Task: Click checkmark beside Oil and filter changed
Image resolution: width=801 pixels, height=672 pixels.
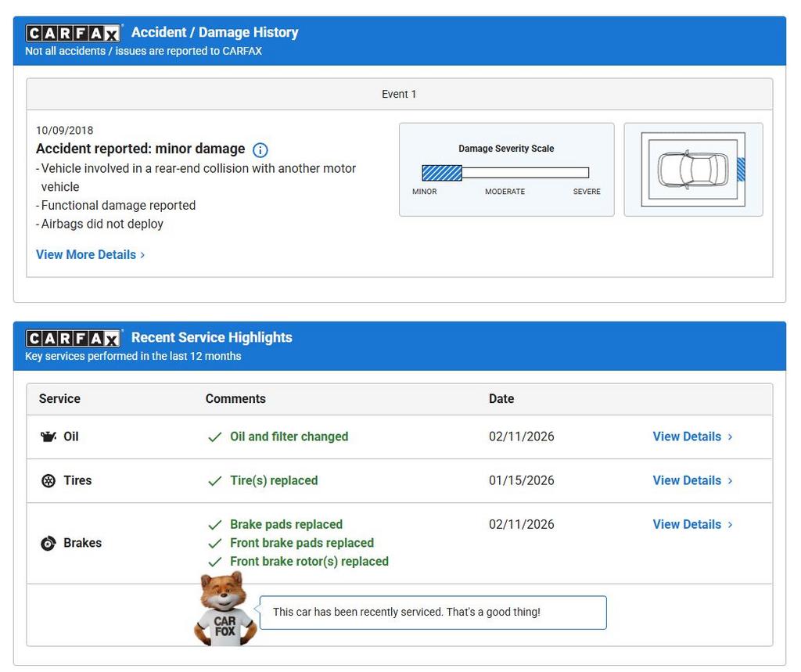Action: 215,437
